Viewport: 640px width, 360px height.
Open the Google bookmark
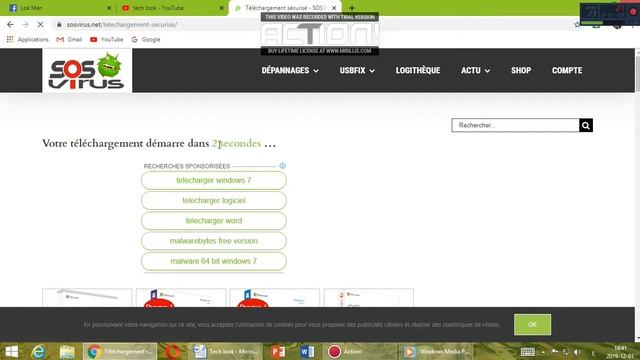(x=146, y=40)
